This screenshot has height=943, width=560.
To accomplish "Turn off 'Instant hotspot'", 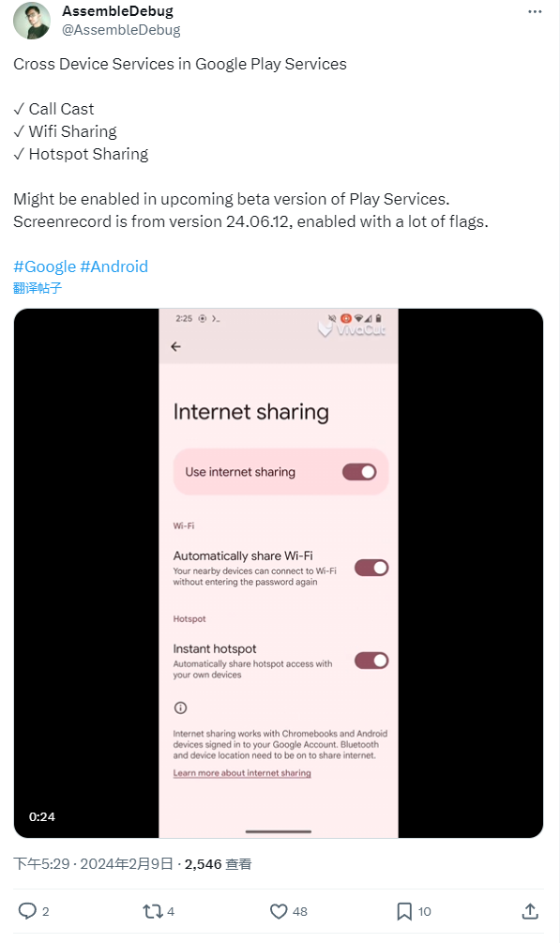I will coord(371,660).
